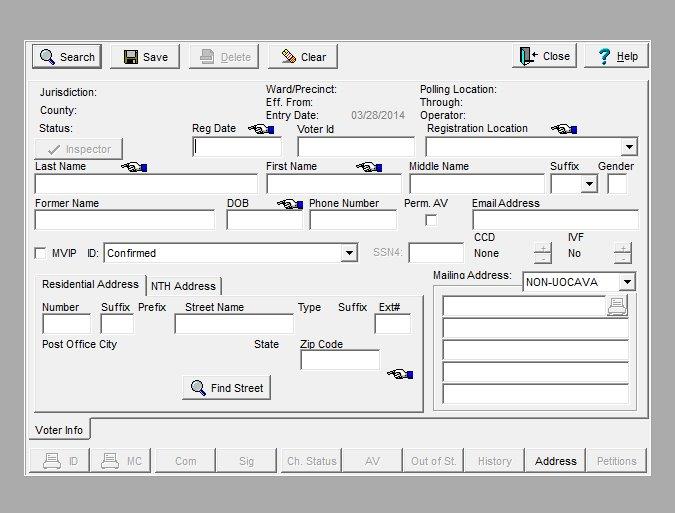Click the pointing hand icon beside Registration Location
This screenshot has width=675, height=513.
coord(564,129)
